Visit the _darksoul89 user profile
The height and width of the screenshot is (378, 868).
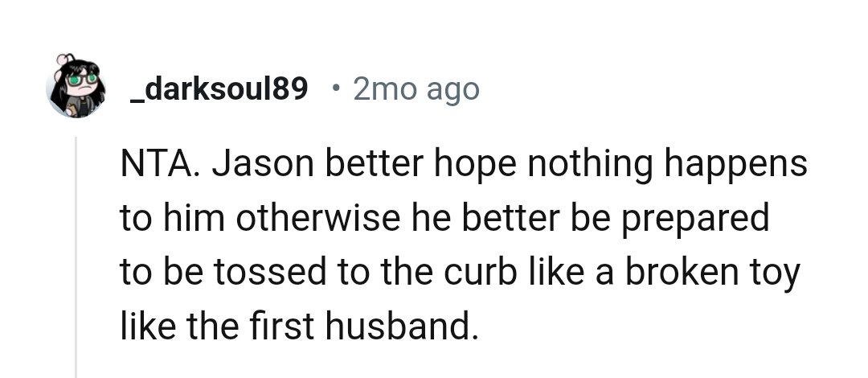click(219, 89)
